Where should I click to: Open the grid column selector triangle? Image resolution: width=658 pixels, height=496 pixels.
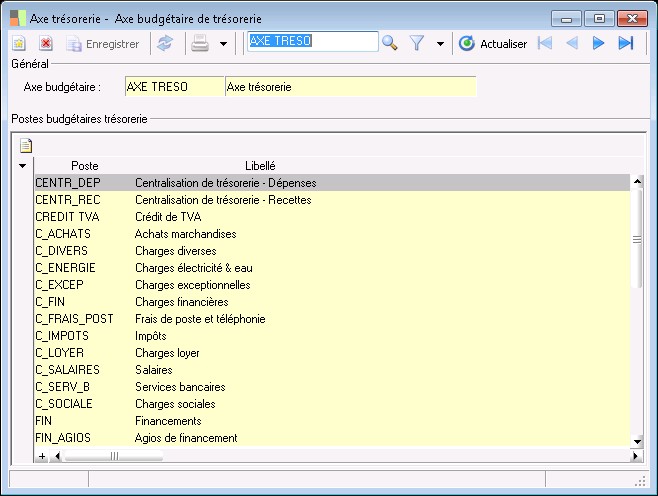22,165
